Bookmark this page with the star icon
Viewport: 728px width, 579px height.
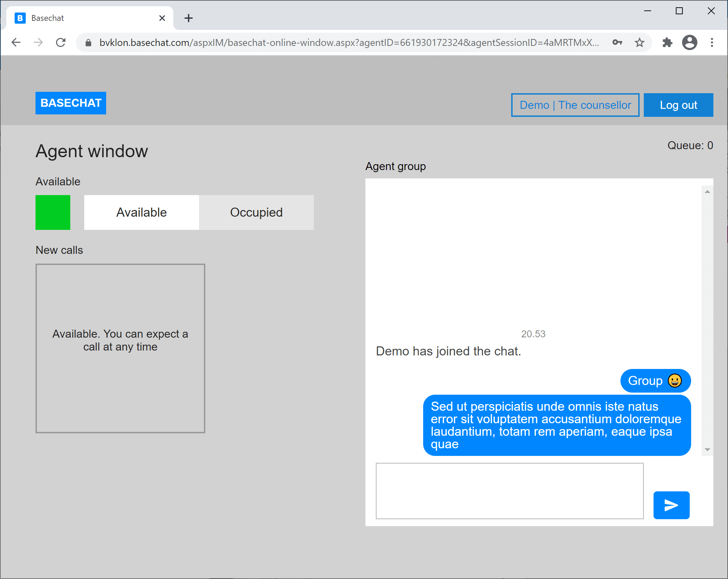639,42
